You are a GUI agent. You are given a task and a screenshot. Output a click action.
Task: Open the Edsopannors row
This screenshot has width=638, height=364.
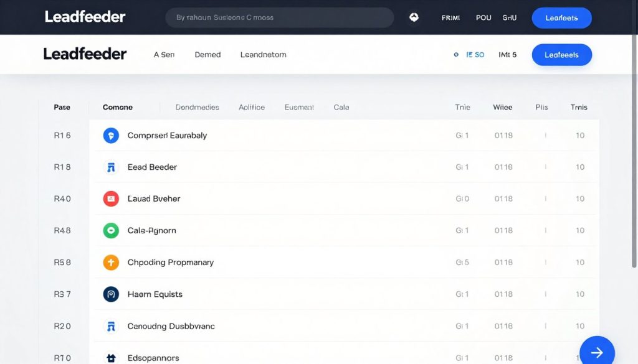(x=344, y=353)
